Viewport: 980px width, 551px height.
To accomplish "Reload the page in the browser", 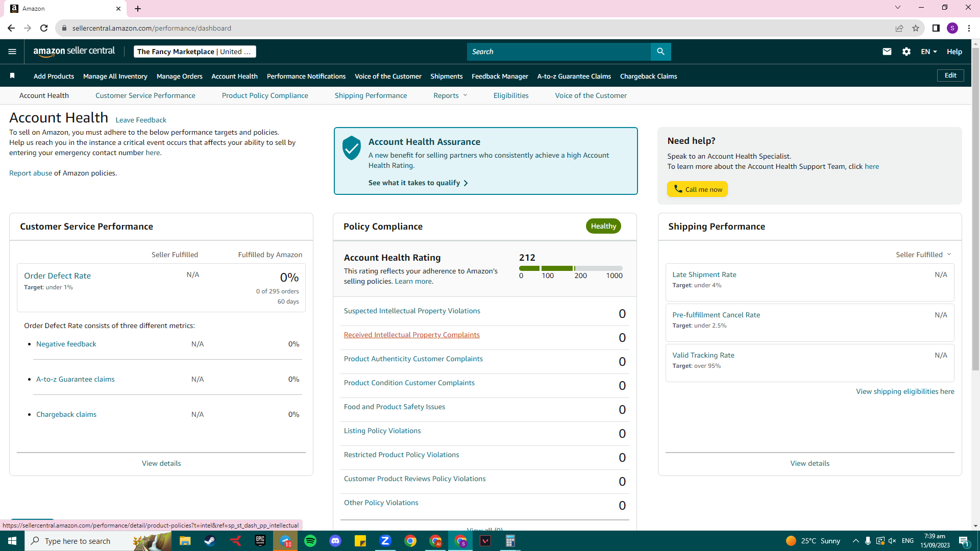I will pyautogui.click(x=44, y=28).
